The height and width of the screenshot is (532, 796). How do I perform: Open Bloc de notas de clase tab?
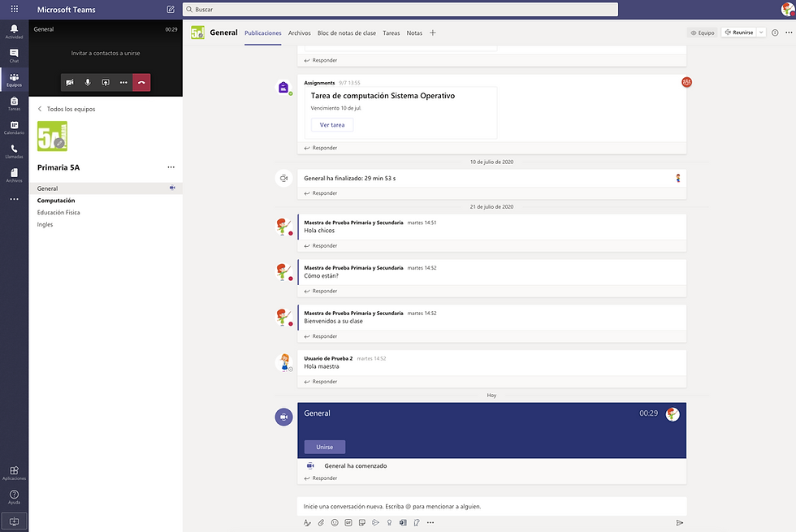click(347, 33)
